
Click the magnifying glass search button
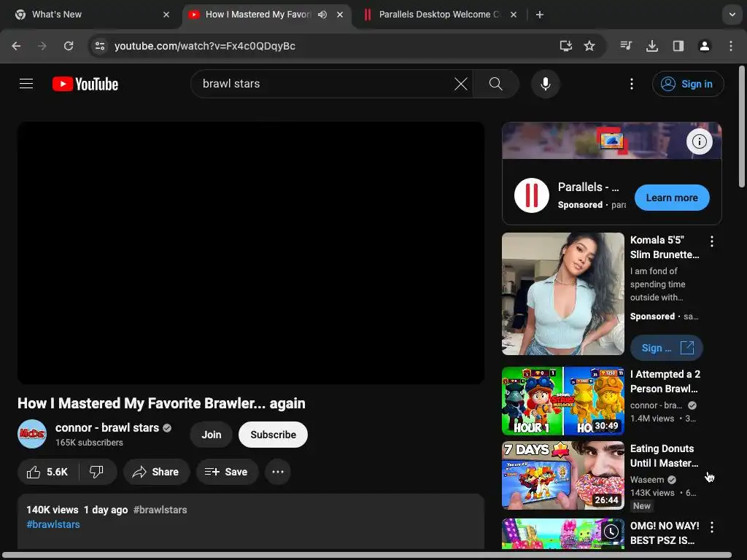[x=496, y=84]
